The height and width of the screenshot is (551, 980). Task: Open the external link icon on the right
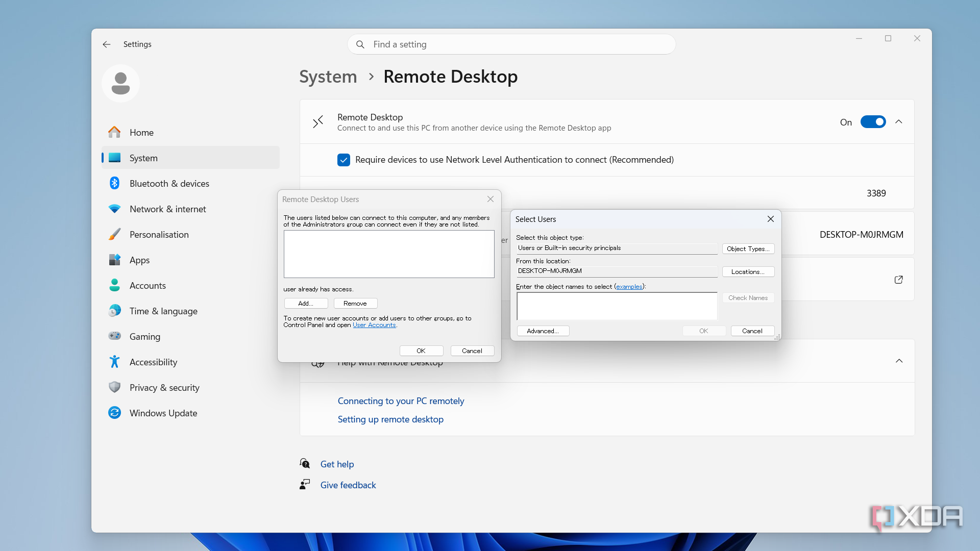pos(899,280)
